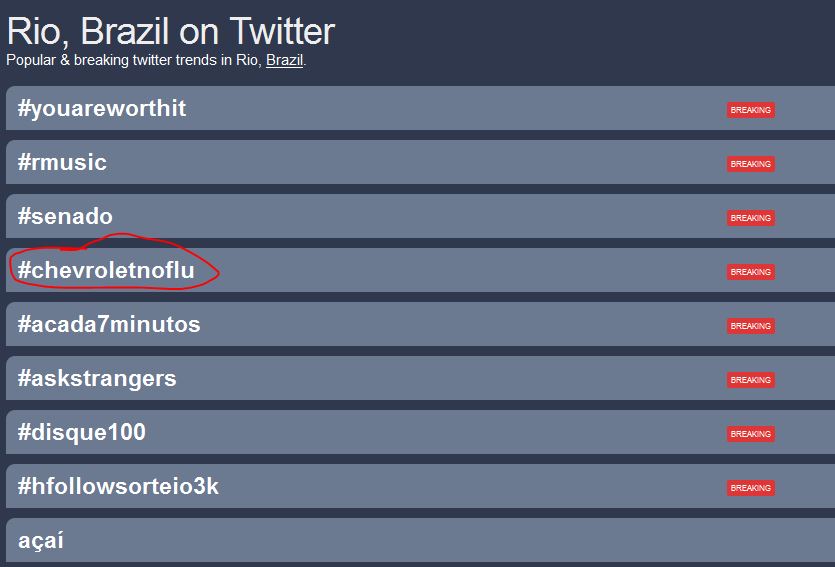Viewport: 835px width, 567px height.
Task: Click the Popular & breaking trends subtitle
Action: point(156,60)
